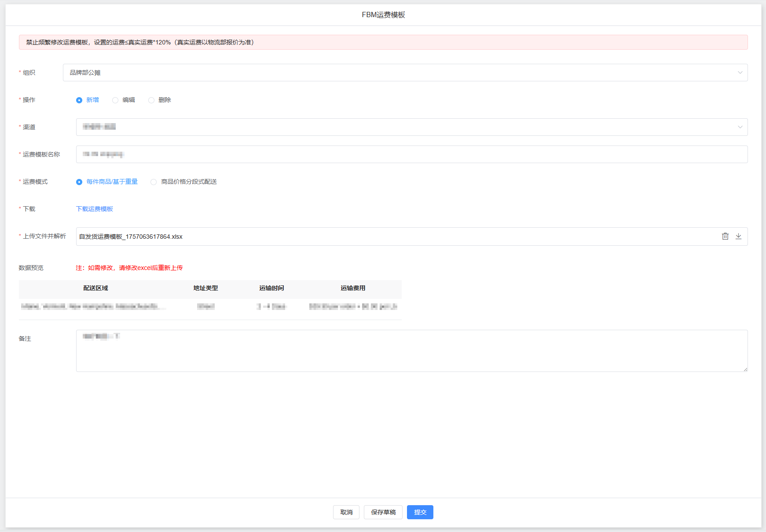
Task: Select the 编辑 operation radio button
Action: 115,100
